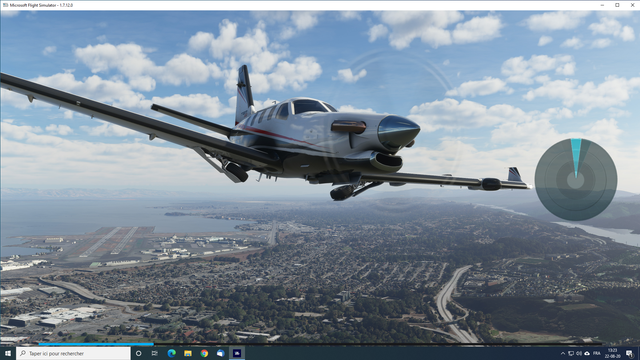
Task: Click the Microsoft Flight Simulator title bar icon
Action: [5, 5]
